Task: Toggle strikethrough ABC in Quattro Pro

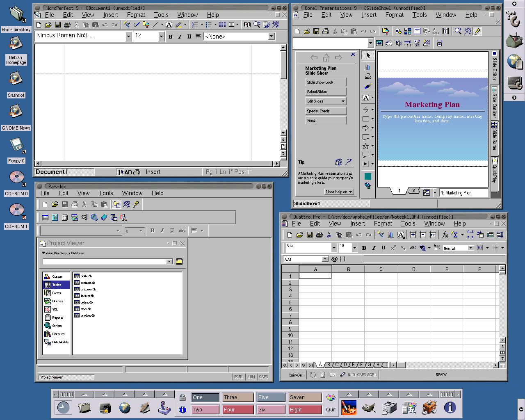Action: point(413,248)
